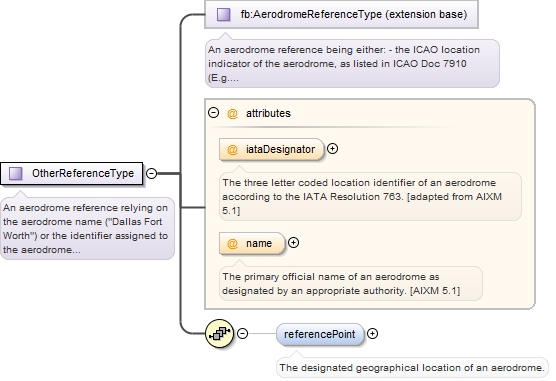Viewport: 556px width, 381px height.
Task: Collapse the attributes group
Action: click(213, 113)
